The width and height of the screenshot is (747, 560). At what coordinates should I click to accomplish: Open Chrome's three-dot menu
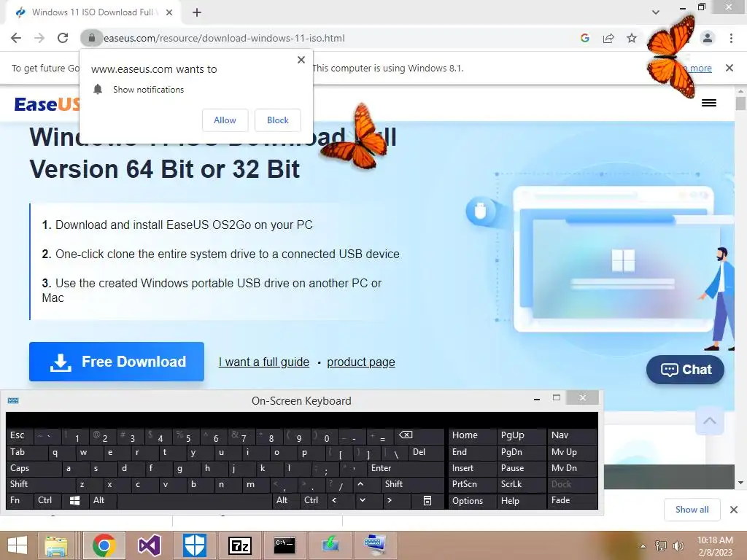pos(731,38)
